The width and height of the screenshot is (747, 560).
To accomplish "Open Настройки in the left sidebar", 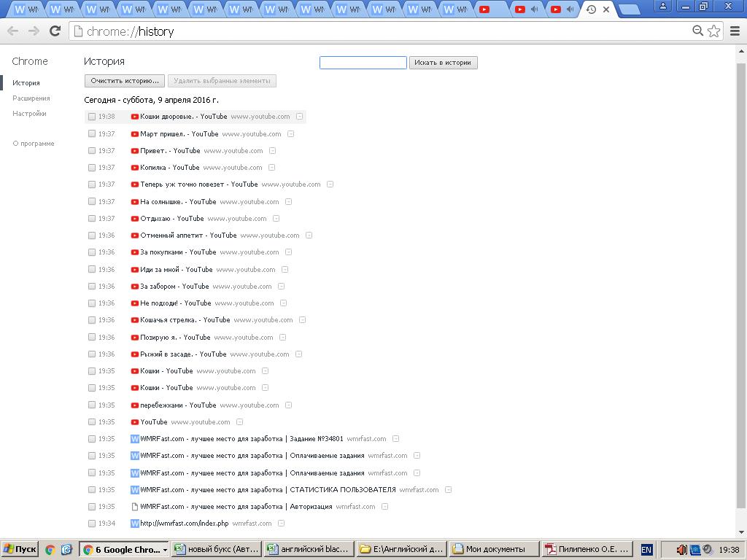I will tap(29, 114).
